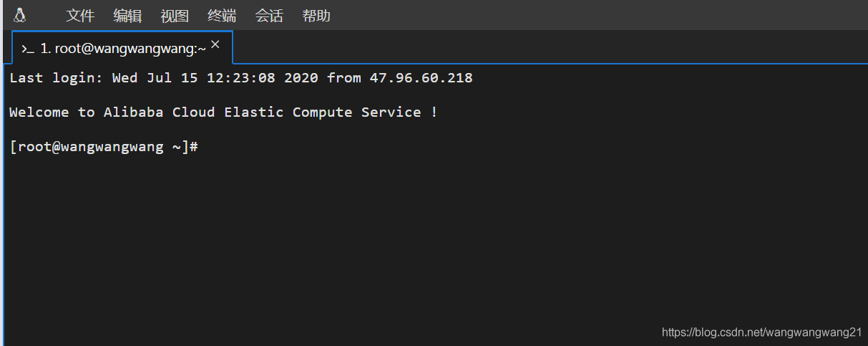Open the 帮助 menu

[316, 16]
